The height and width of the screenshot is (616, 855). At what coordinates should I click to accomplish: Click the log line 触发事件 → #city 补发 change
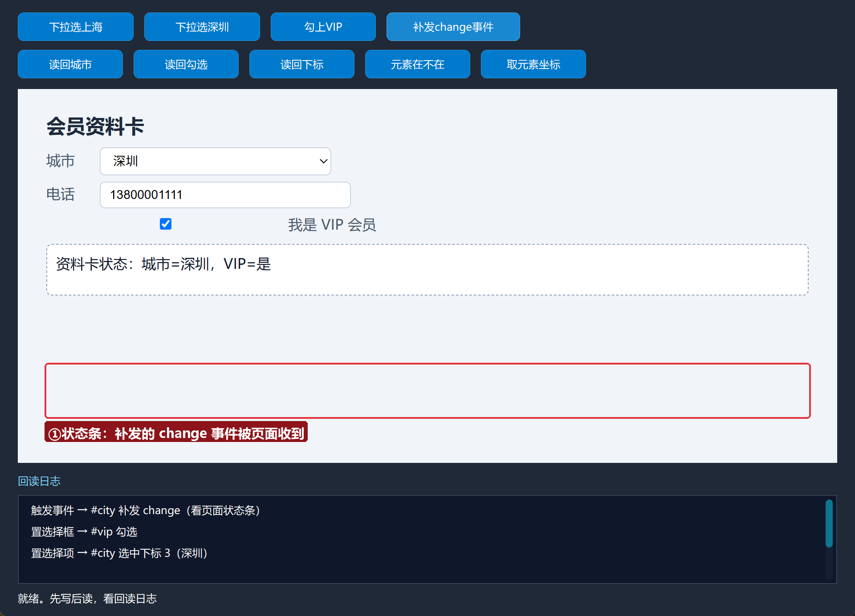(146, 510)
